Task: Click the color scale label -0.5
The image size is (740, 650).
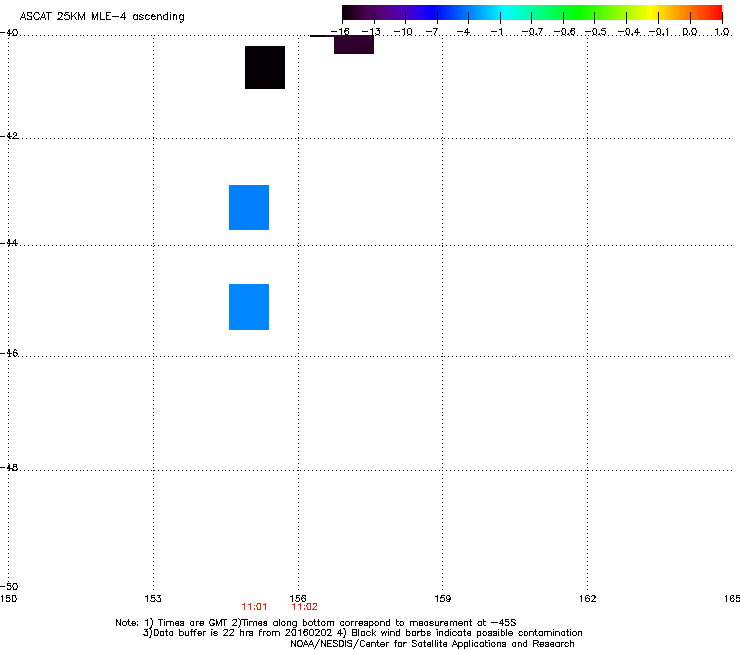Action: (x=595, y=32)
